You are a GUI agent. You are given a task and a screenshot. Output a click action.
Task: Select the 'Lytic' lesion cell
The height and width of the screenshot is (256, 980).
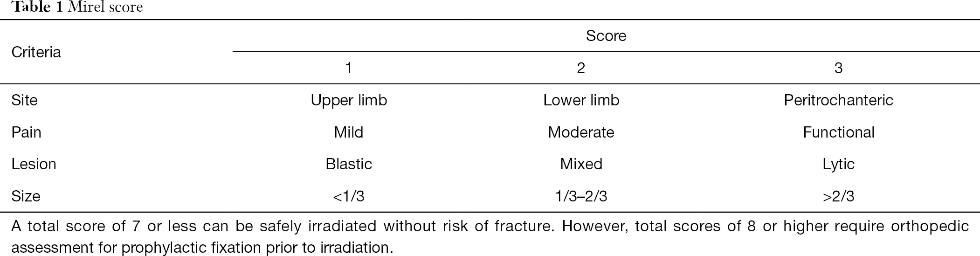(x=838, y=164)
